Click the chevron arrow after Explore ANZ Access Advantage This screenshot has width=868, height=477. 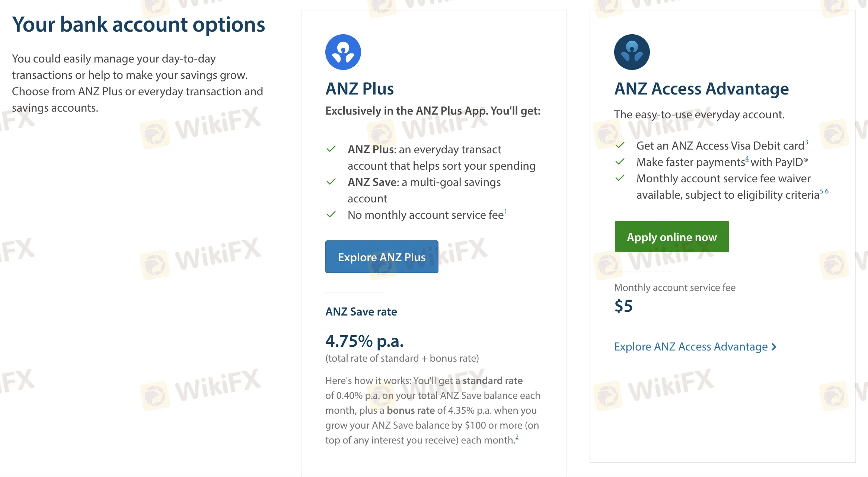pos(774,347)
